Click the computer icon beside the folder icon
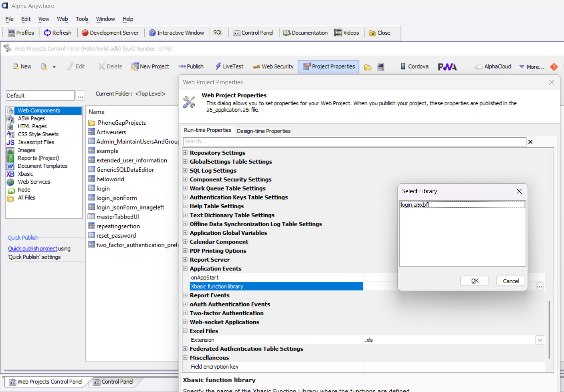 point(381,67)
